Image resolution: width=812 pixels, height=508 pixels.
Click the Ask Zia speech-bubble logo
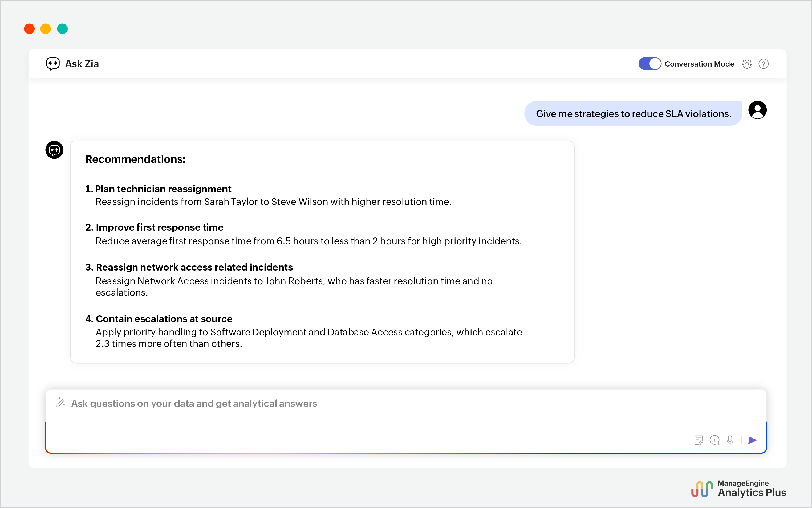pos(53,63)
